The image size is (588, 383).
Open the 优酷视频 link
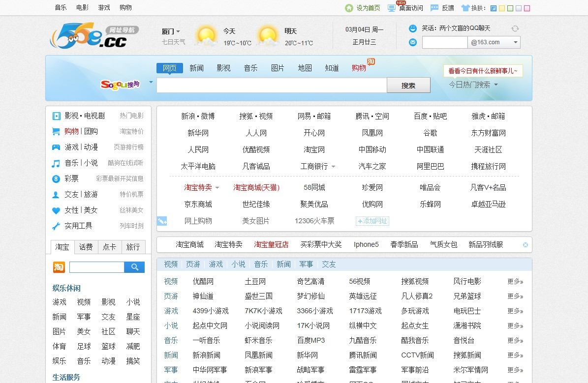(x=256, y=149)
